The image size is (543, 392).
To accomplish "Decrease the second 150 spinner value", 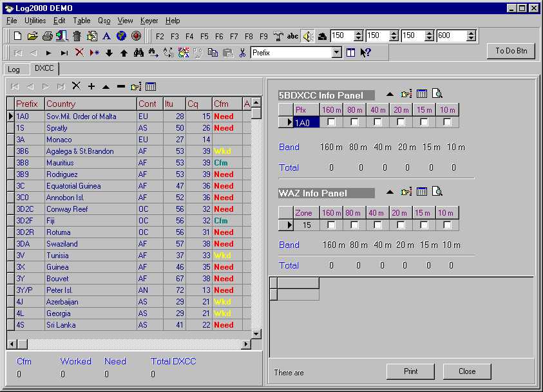I will (394, 38).
